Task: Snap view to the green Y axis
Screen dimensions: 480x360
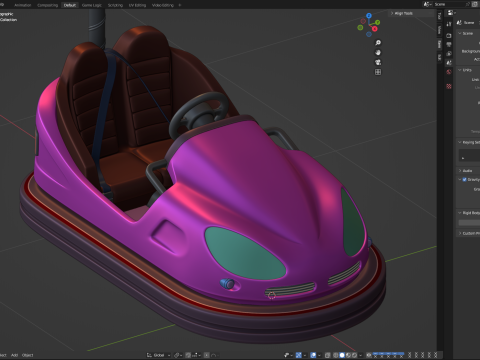Action: point(377,22)
